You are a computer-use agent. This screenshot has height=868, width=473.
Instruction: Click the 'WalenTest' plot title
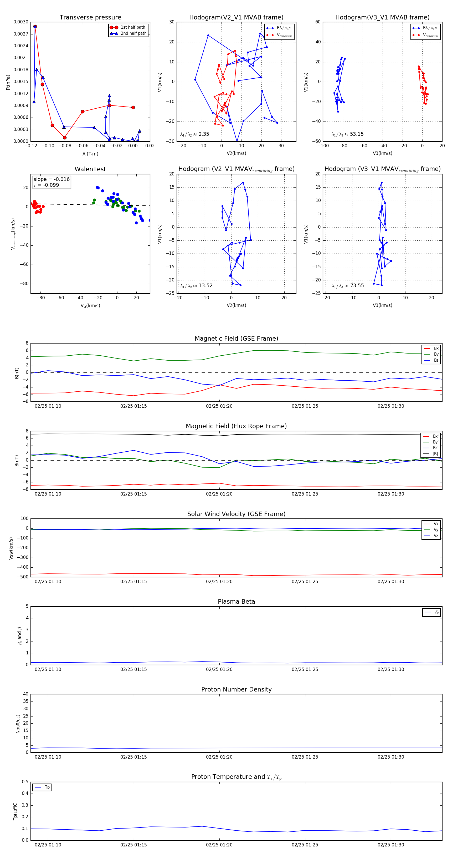click(90, 169)
